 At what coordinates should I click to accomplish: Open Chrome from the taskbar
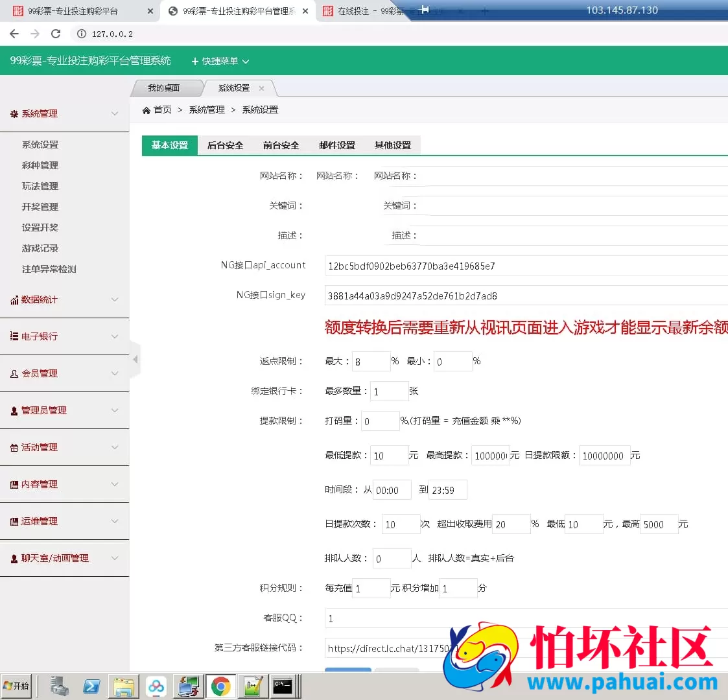click(x=221, y=686)
